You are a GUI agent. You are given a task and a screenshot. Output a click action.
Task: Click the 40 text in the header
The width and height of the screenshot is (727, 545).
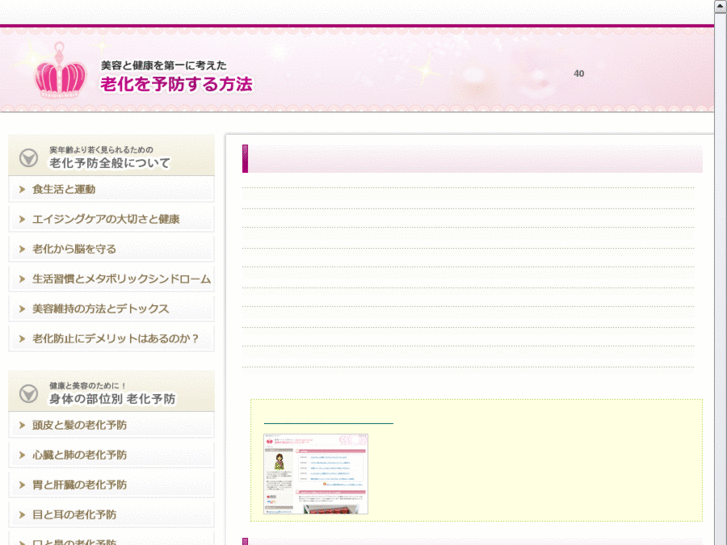click(579, 73)
